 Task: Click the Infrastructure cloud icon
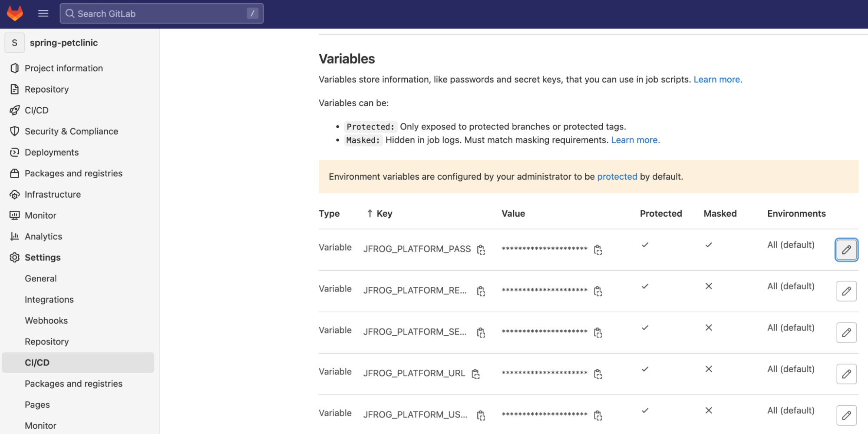pyautogui.click(x=14, y=194)
